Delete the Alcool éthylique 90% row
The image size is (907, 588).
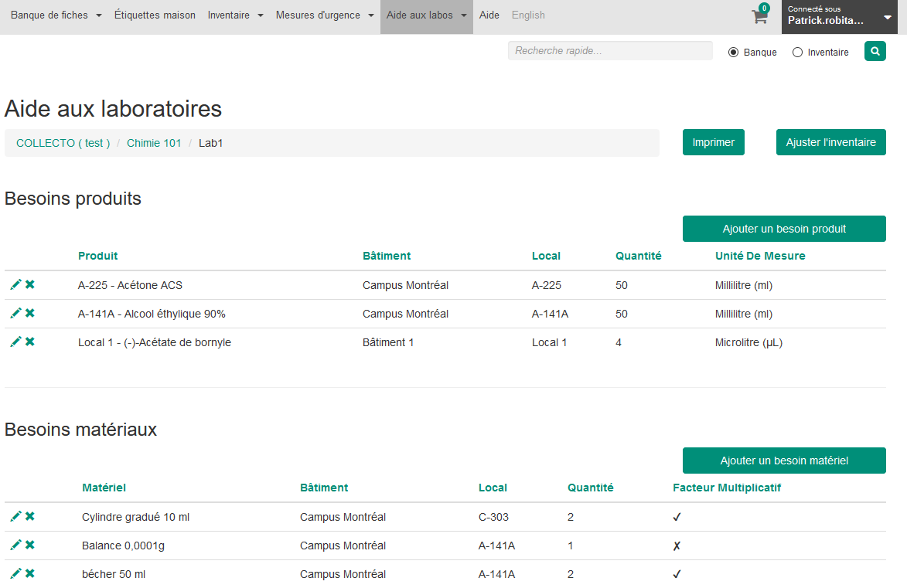pyautogui.click(x=30, y=314)
